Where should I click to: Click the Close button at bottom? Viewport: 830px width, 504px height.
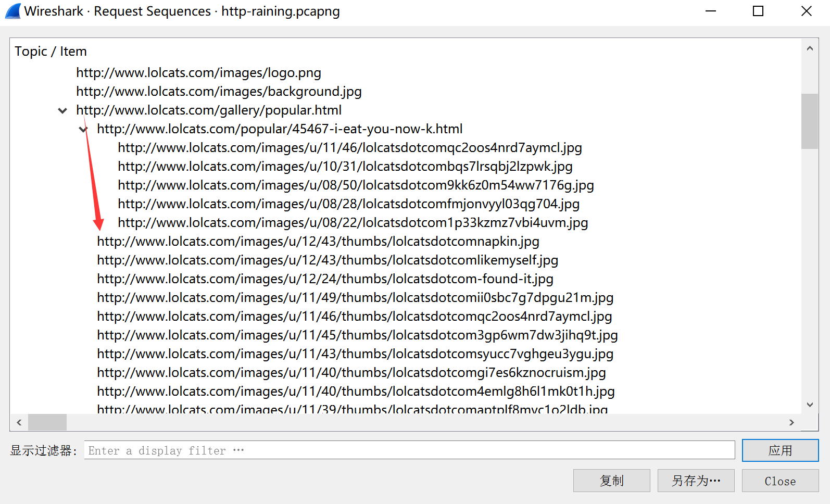(x=780, y=481)
